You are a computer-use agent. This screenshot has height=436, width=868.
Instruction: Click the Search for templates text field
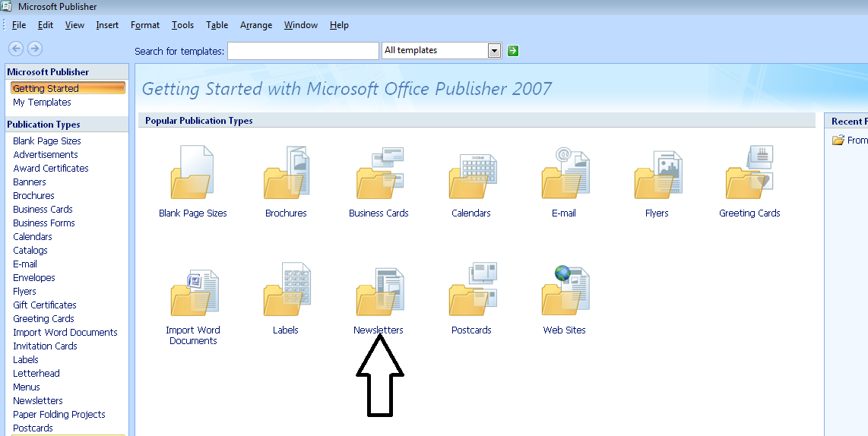[x=303, y=51]
